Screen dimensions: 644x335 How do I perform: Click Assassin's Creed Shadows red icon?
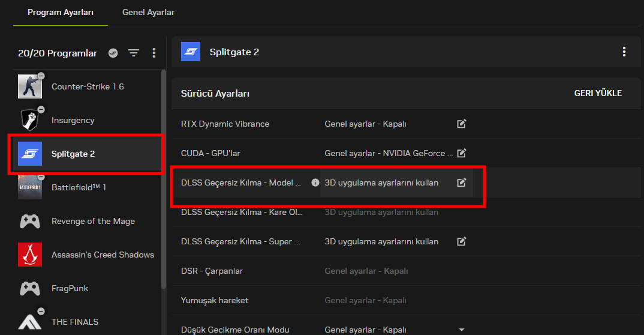tap(30, 255)
